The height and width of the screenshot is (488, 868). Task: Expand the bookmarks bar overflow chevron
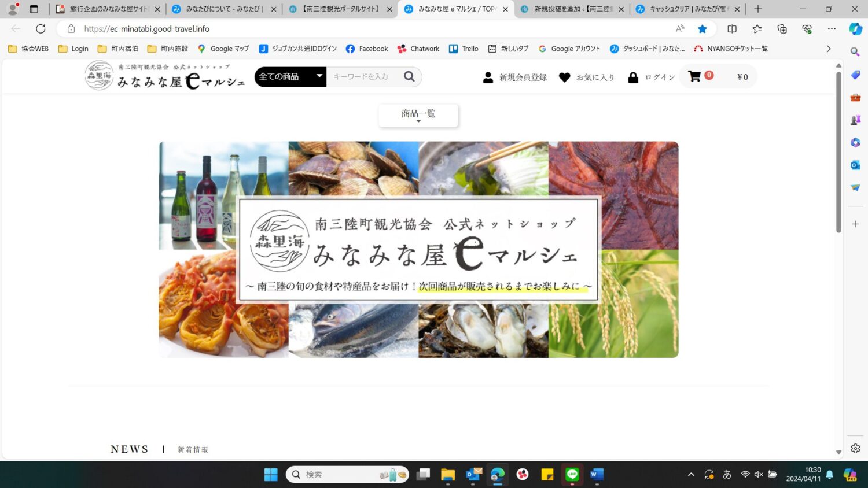point(829,49)
